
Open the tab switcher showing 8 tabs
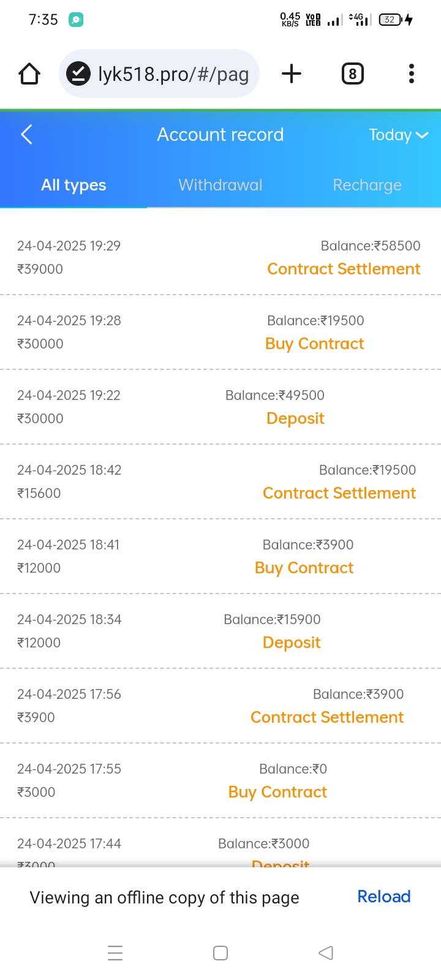point(352,74)
